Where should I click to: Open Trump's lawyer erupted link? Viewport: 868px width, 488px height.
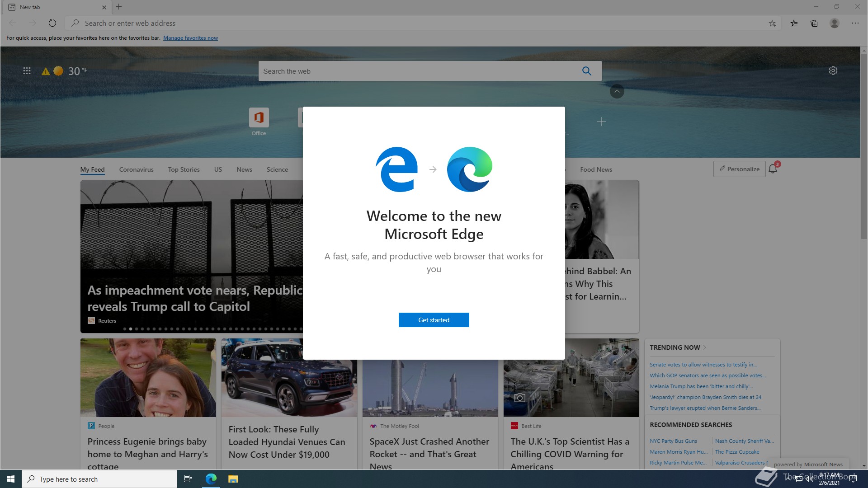[705, 408]
